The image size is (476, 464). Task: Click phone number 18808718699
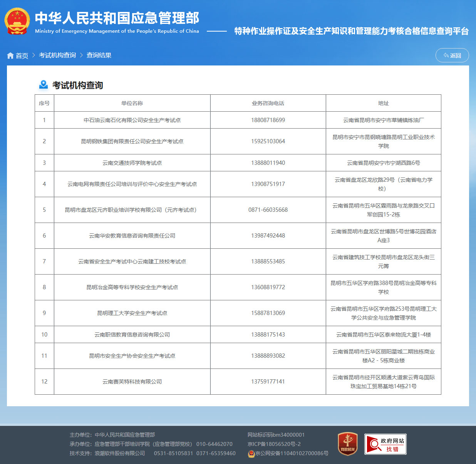coord(268,120)
